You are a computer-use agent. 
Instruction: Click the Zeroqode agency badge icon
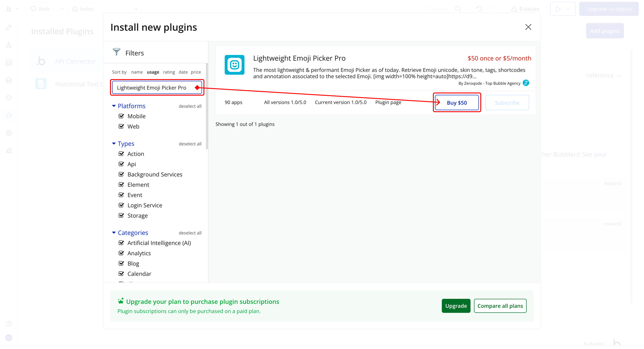tap(526, 83)
